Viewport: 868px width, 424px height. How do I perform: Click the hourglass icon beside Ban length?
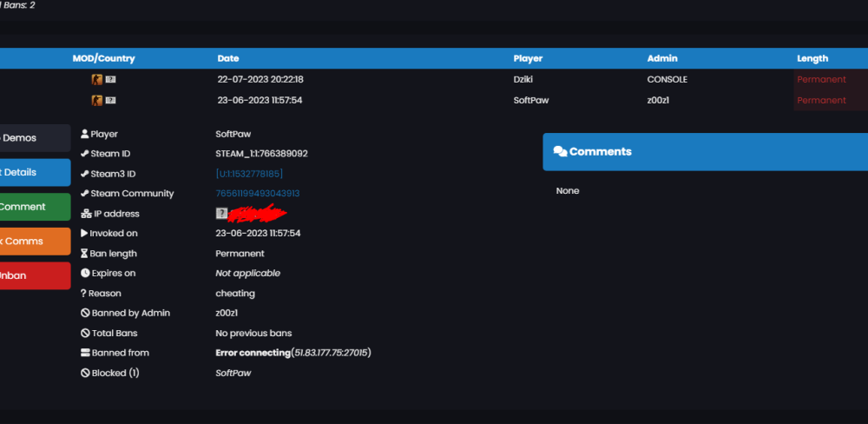coord(84,254)
